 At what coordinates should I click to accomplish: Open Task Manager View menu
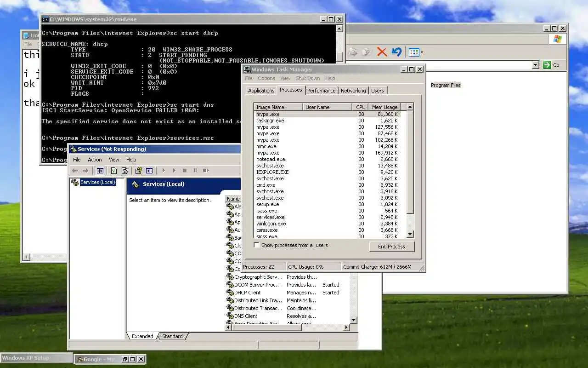click(x=285, y=78)
